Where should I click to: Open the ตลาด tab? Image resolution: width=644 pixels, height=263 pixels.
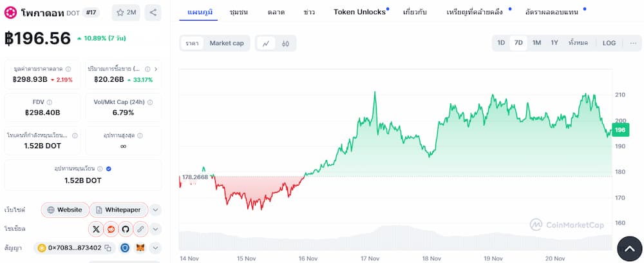[x=276, y=12]
